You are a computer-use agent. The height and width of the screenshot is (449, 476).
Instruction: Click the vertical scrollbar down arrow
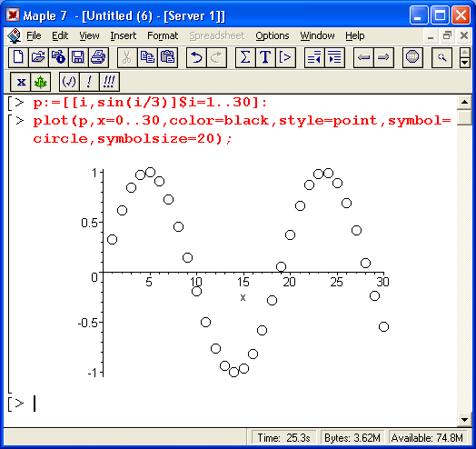click(464, 420)
